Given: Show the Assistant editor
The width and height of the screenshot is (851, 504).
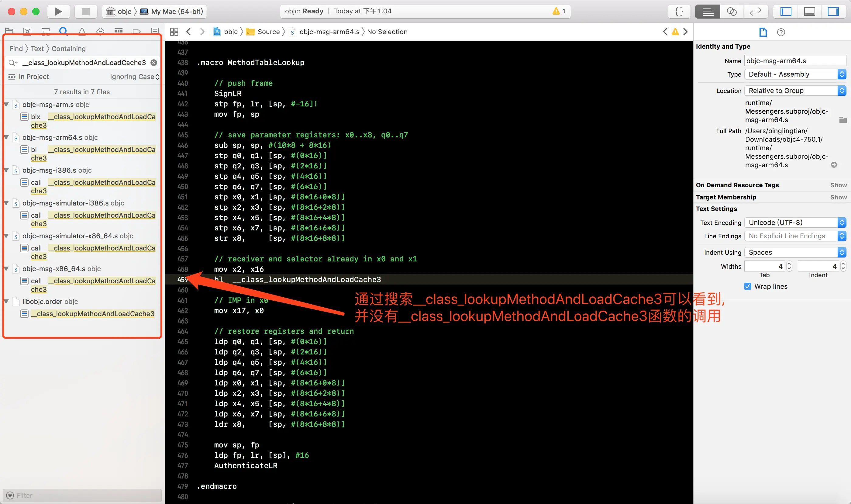Looking at the screenshot, I should (732, 12).
